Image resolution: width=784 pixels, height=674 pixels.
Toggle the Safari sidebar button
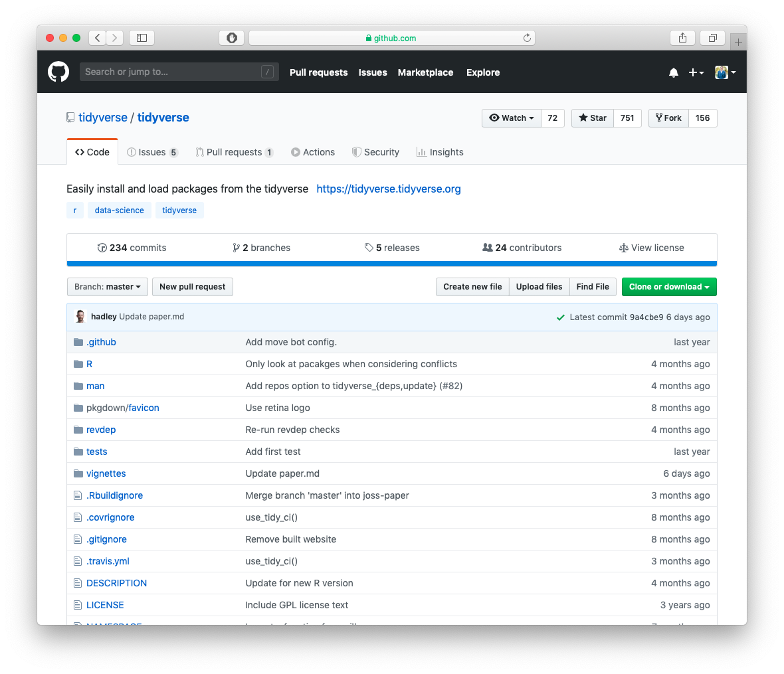click(142, 38)
